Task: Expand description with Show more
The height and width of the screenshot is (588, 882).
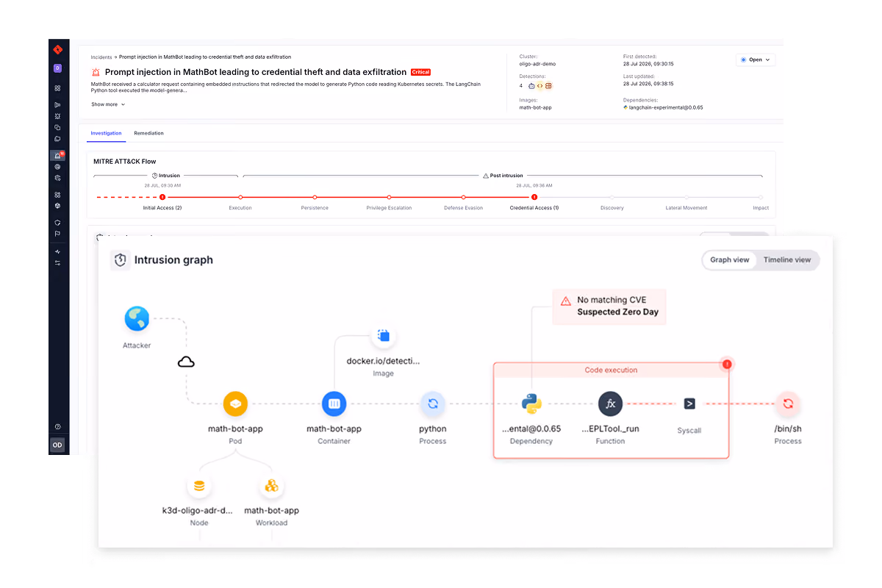Action: click(x=108, y=104)
